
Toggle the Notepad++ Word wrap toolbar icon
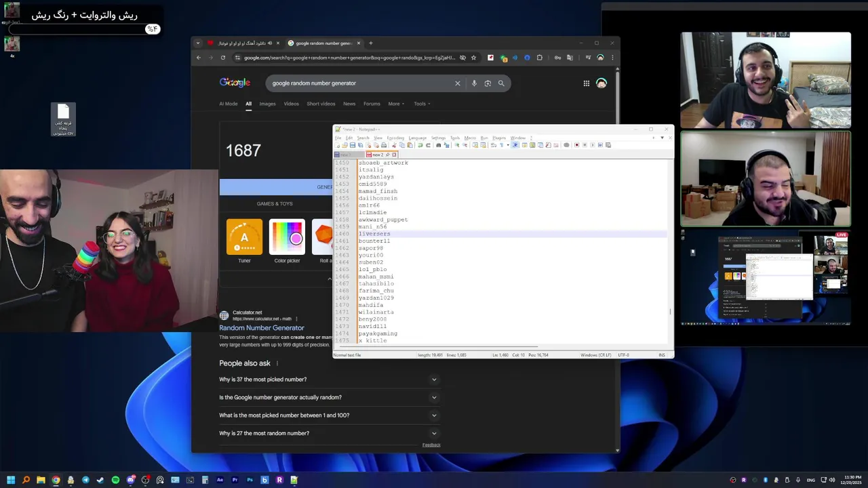493,145
